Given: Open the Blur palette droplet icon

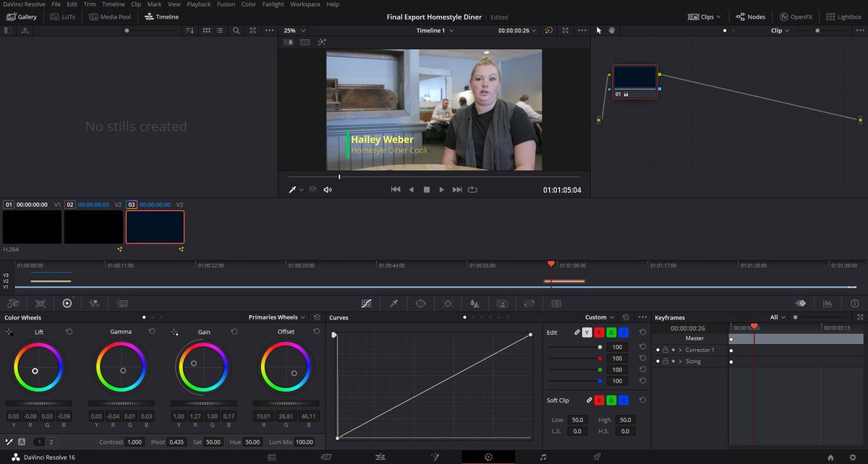Looking at the screenshot, I should click(x=475, y=303).
